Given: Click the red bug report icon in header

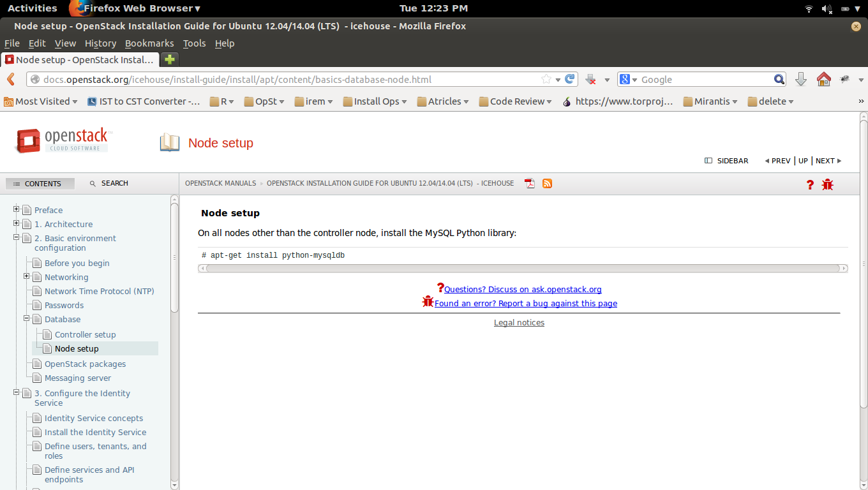Looking at the screenshot, I should tap(828, 184).
